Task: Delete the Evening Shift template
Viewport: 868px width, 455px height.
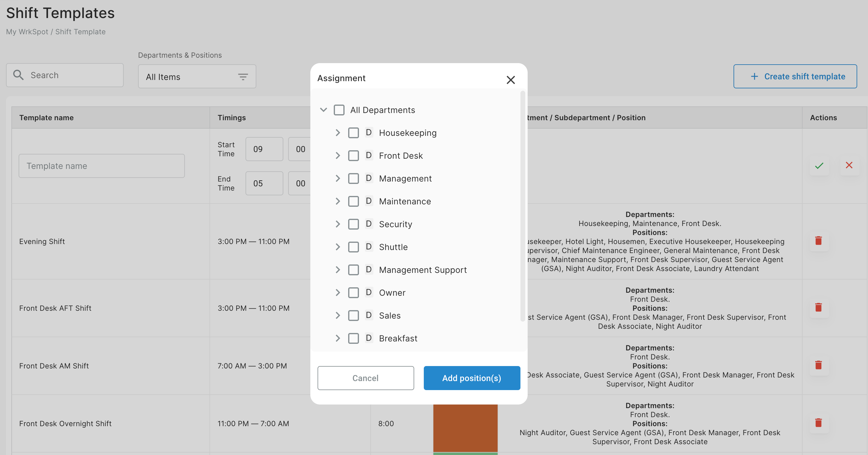Action: [818, 241]
